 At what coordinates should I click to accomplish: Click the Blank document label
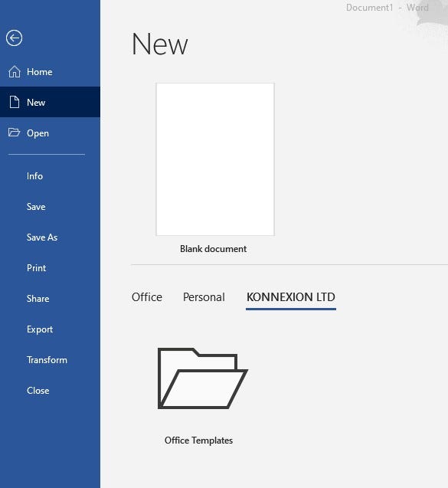click(x=213, y=249)
